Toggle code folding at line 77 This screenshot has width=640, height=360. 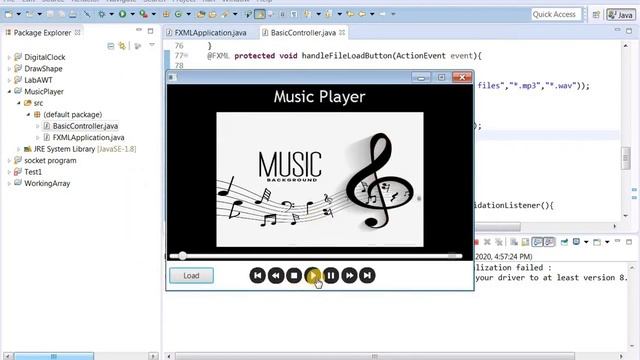point(186,56)
